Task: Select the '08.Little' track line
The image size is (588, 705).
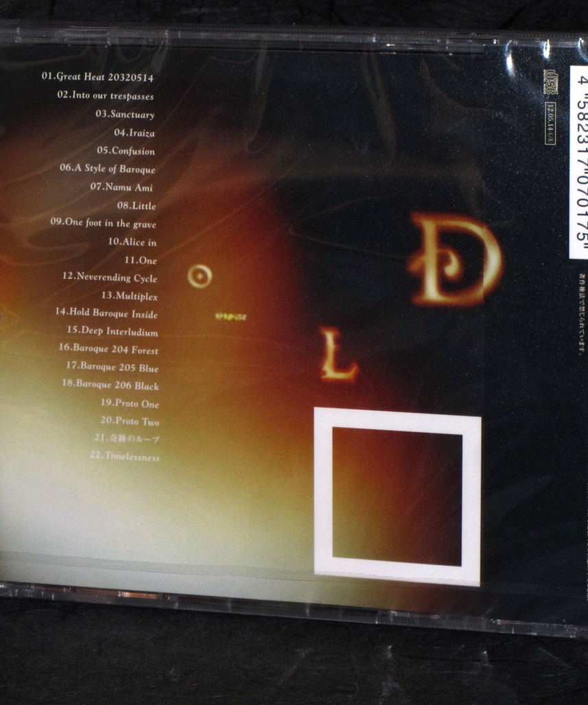Action: (x=137, y=206)
